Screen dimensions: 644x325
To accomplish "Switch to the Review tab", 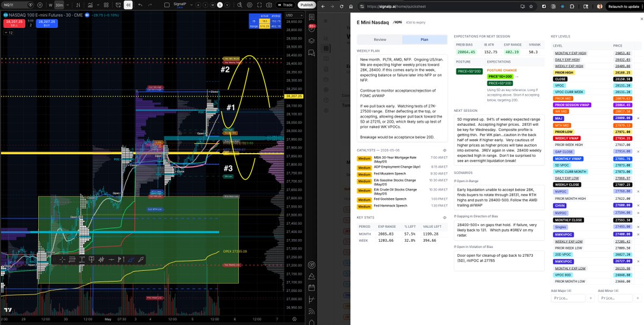I will coord(379,39).
